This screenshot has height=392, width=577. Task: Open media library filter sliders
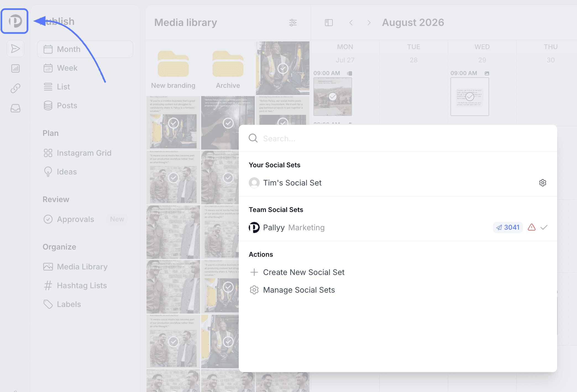293,23
